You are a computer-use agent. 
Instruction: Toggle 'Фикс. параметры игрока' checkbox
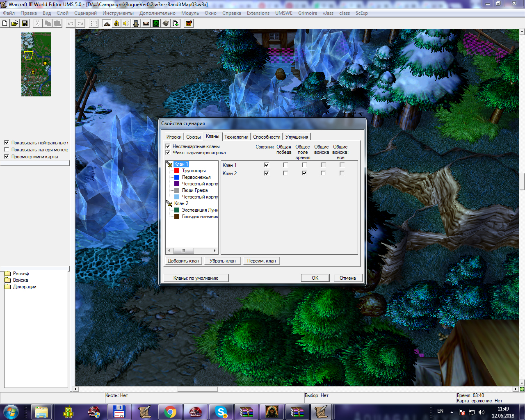168,153
